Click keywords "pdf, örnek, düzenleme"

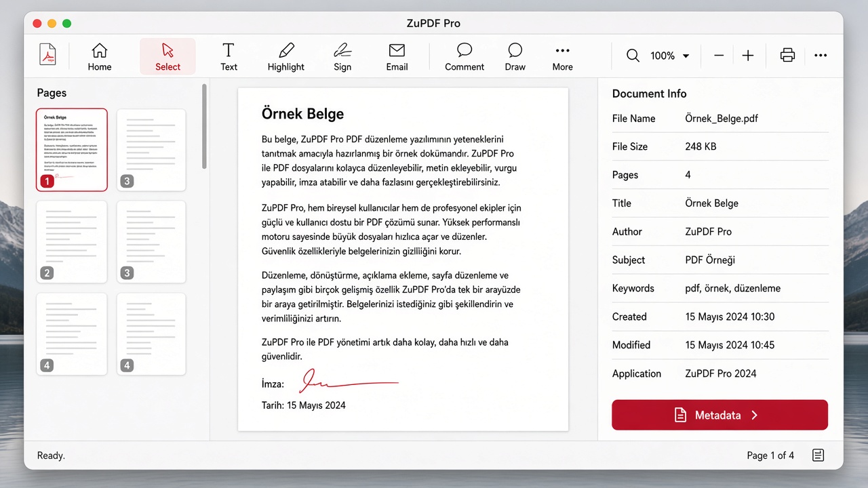coord(732,289)
